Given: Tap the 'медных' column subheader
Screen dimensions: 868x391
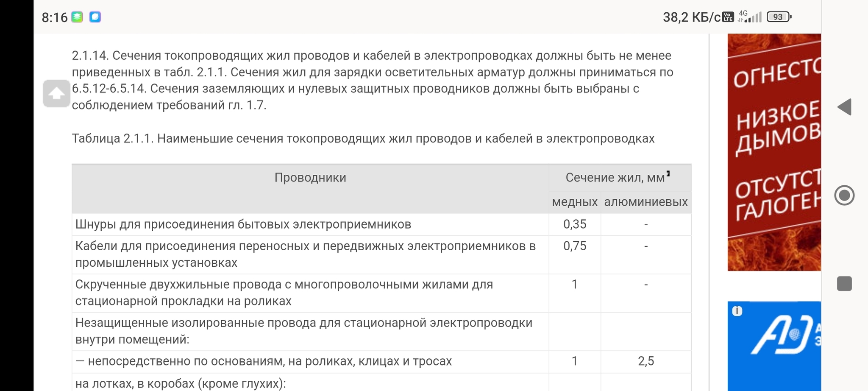Looking at the screenshot, I should pos(575,202).
